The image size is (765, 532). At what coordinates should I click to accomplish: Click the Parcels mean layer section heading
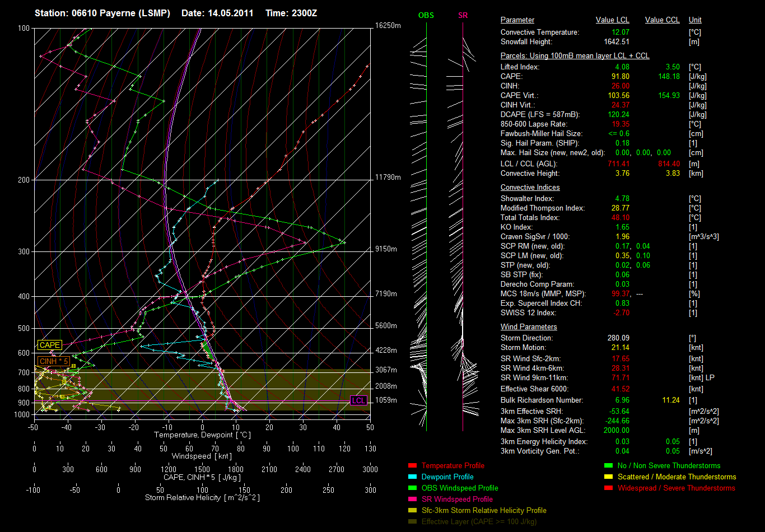coord(575,56)
